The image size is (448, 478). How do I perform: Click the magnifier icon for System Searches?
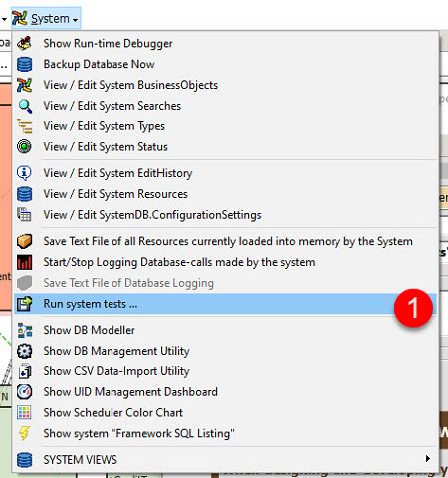tap(24, 106)
